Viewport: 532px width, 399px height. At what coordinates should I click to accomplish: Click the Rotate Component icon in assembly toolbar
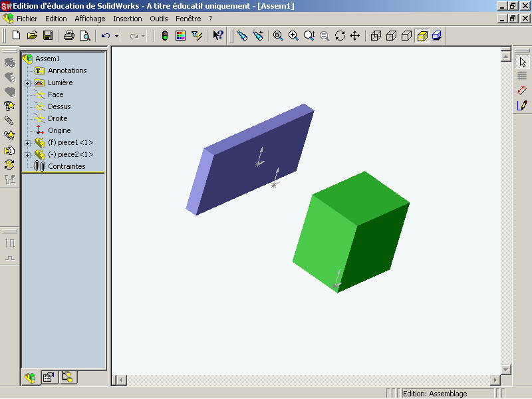pyautogui.click(x=9, y=165)
